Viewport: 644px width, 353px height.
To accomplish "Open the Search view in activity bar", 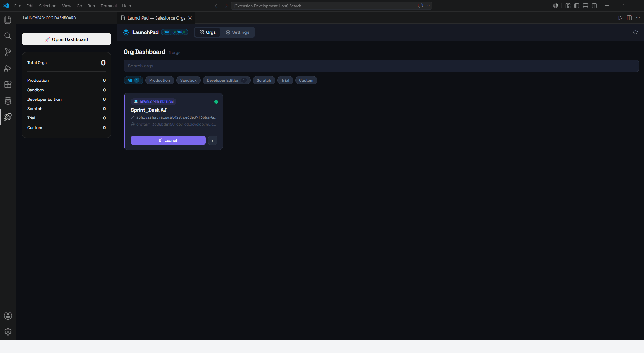I will (x=8, y=36).
